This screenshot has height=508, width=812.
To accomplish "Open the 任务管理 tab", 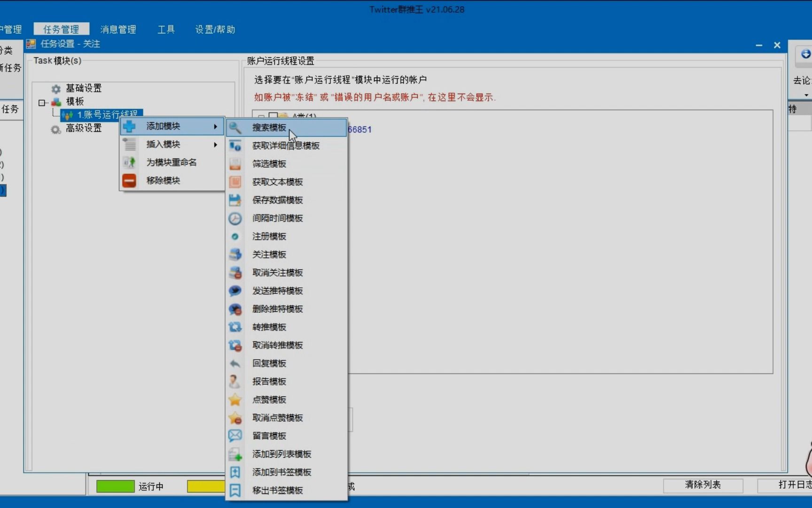I will pyautogui.click(x=61, y=29).
